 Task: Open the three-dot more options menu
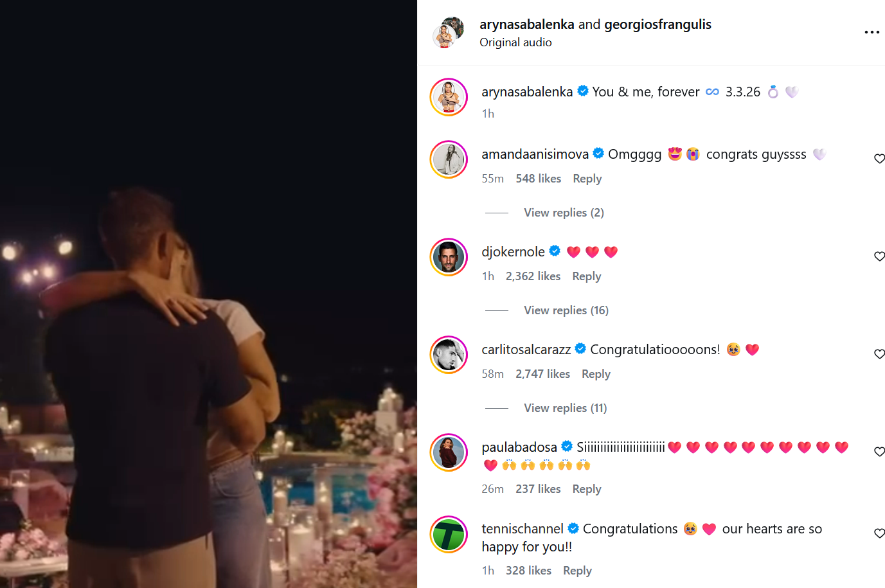tap(872, 32)
